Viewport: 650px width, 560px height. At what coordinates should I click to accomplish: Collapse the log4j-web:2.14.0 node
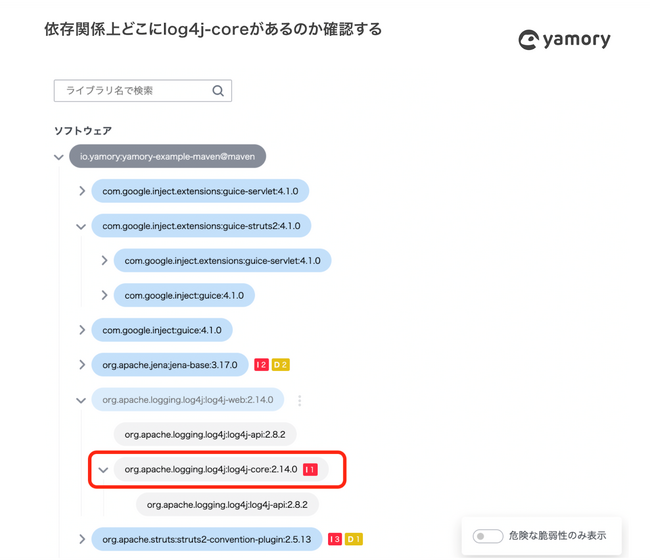click(81, 400)
